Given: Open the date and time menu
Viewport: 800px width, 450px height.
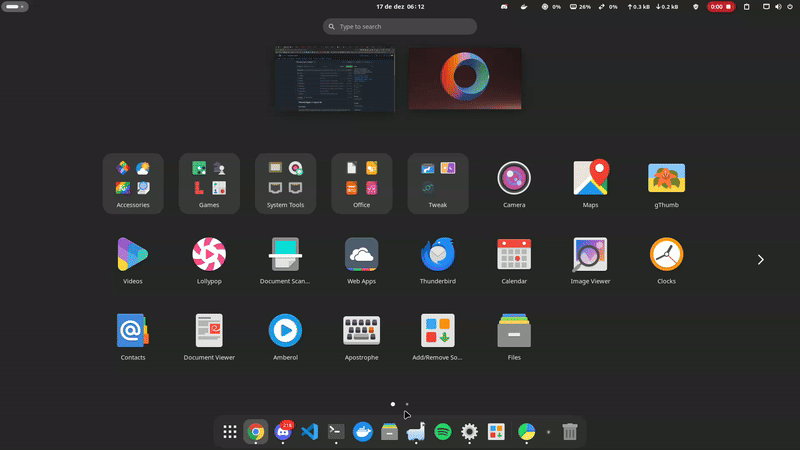Looking at the screenshot, I should pos(400,7).
